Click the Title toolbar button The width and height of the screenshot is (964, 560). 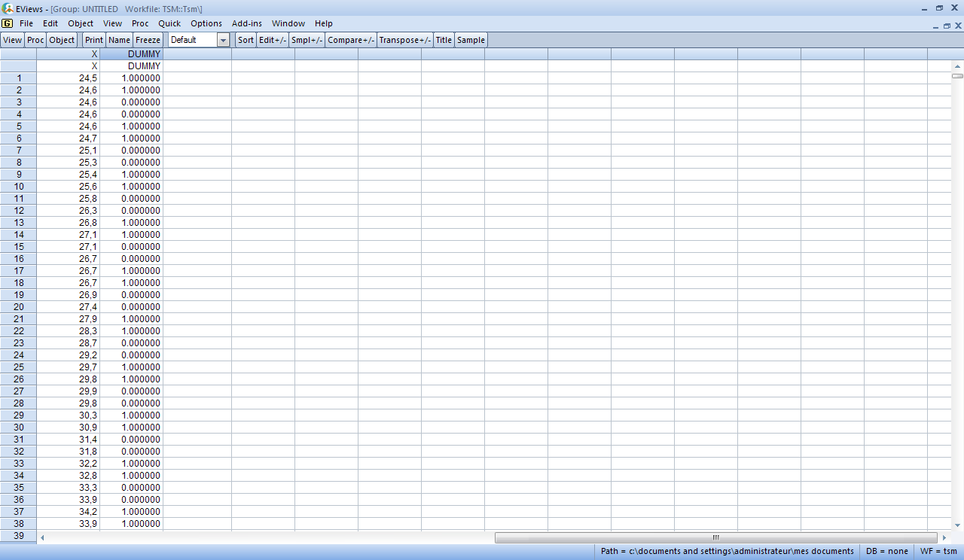pos(444,40)
